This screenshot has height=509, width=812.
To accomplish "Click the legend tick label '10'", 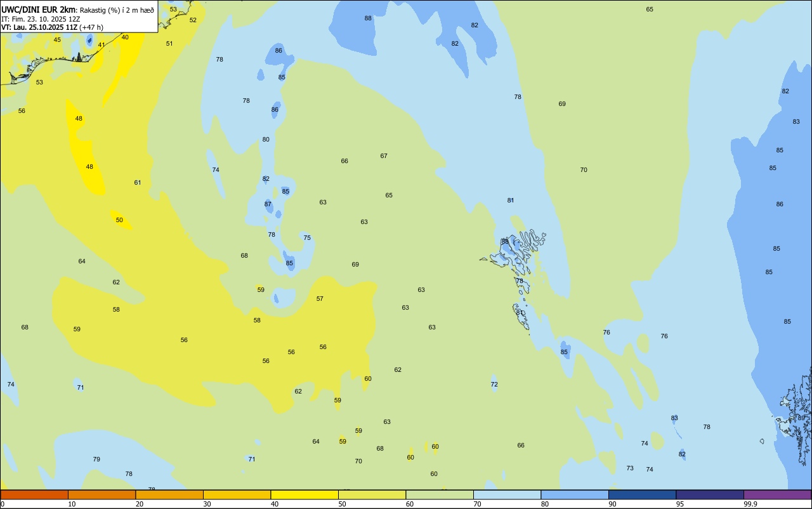I will click(72, 504).
